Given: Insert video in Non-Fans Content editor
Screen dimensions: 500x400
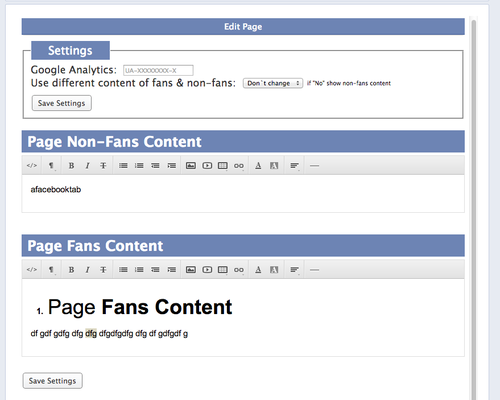Looking at the screenshot, I should [207, 165].
